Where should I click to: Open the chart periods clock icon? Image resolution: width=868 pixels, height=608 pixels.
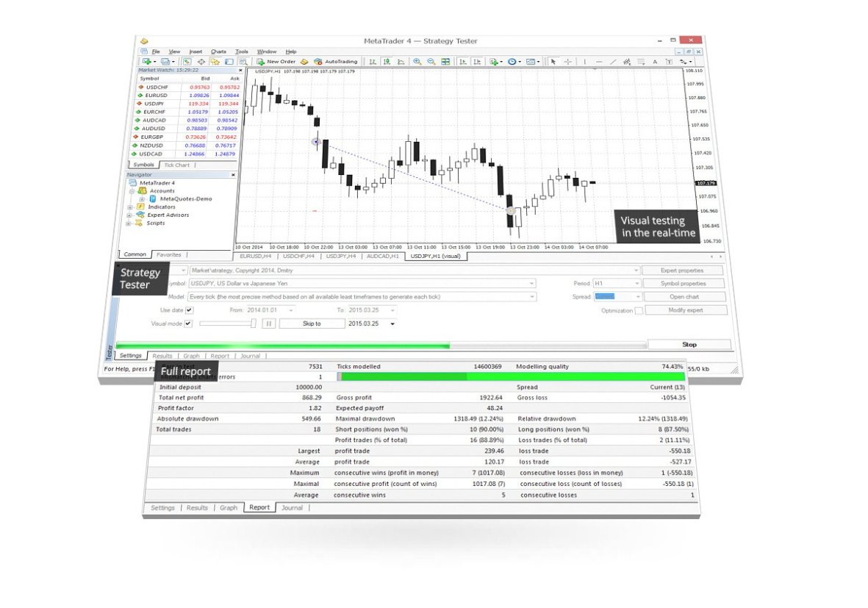[x=514, y=62]
